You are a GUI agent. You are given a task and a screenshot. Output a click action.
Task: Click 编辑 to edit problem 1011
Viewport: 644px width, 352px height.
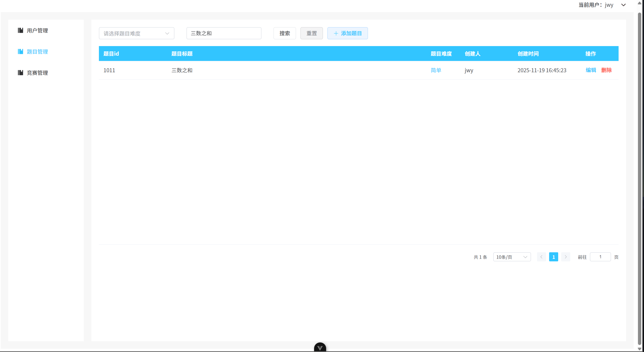(x=591, y=70)
